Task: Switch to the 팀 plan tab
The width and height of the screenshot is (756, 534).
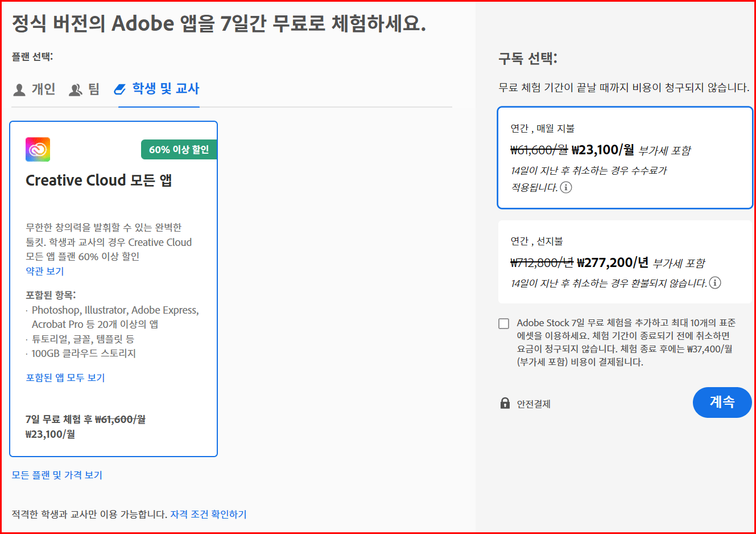Action: [x=84, y=89]
